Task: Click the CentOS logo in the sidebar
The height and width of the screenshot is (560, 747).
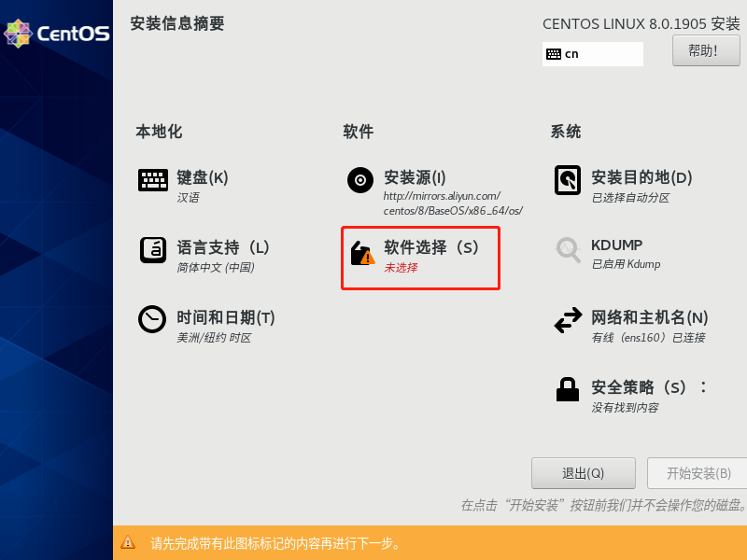Action: (x=56, y=34)
